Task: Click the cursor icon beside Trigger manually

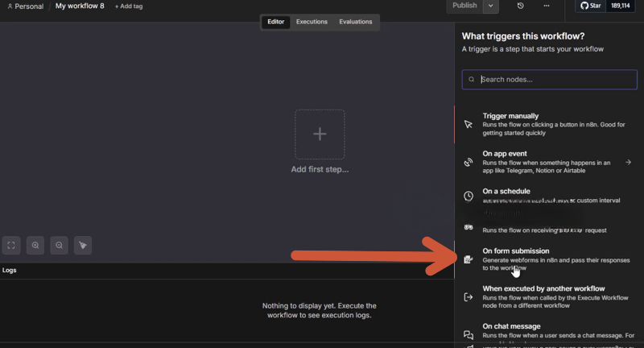Action: [x=469, y=125]
